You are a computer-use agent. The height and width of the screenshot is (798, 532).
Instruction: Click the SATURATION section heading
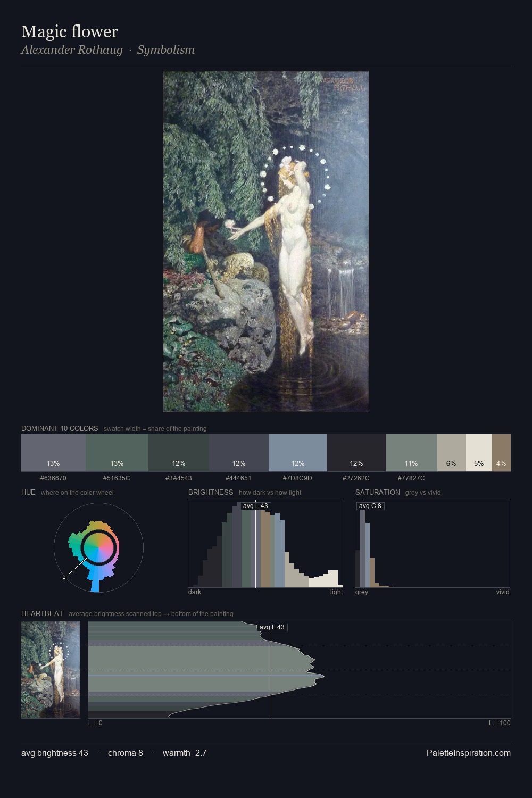(x=378, y=492)
